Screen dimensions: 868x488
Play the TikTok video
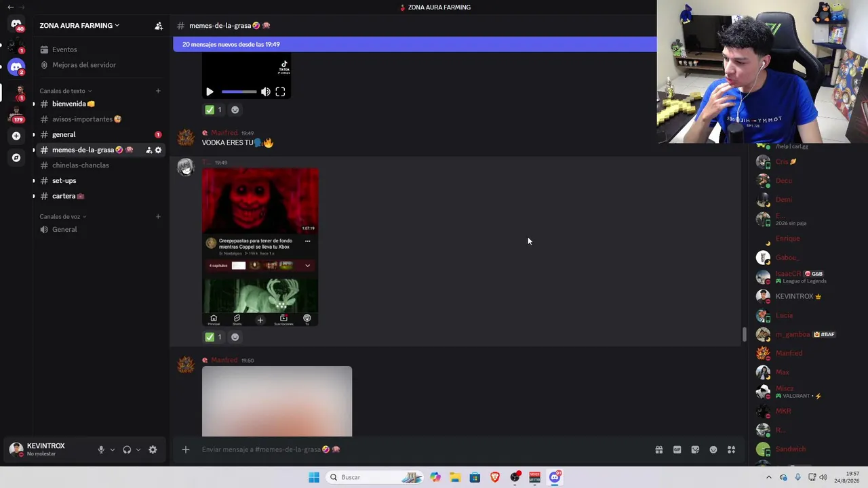[210, 91]
